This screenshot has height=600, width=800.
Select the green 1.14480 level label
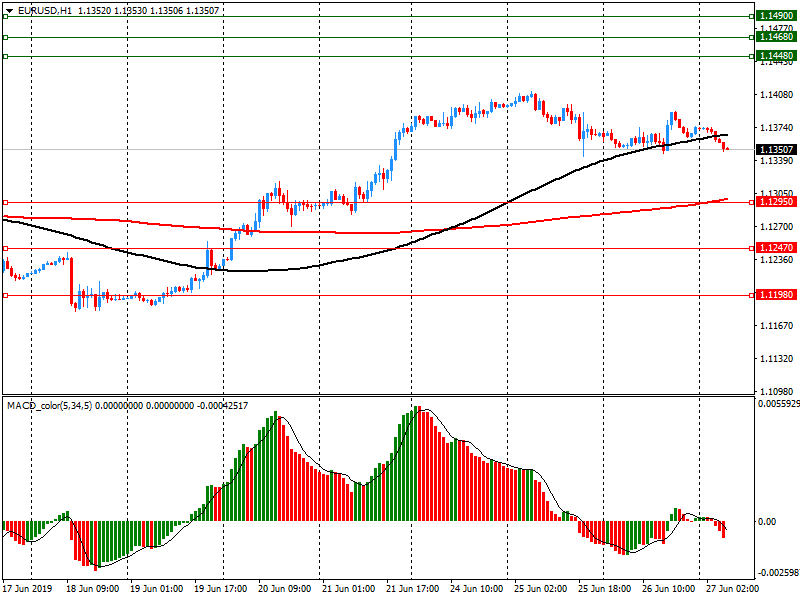[x=776, y=56]
